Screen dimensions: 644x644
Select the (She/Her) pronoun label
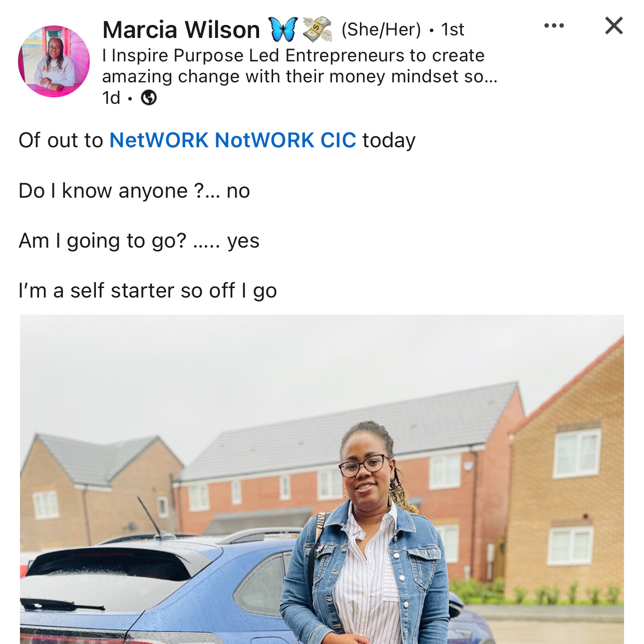pyautogui.click(x=381, y=29)
